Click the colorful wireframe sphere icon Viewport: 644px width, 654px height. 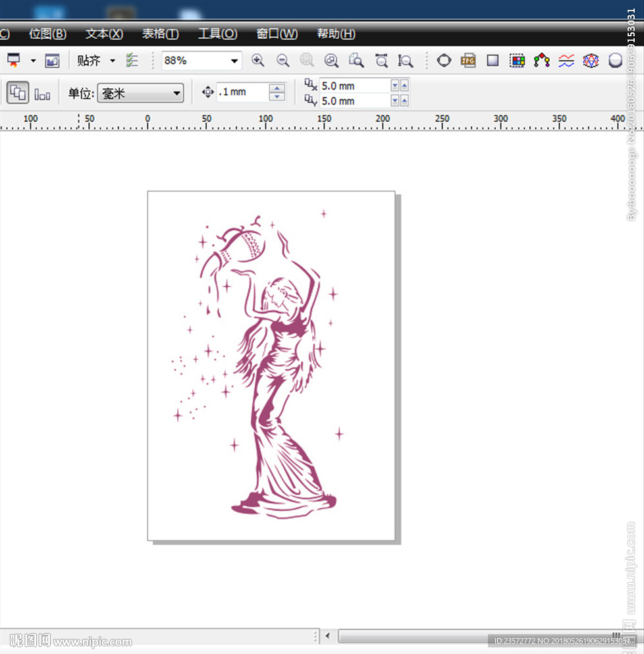click(591, 61)
